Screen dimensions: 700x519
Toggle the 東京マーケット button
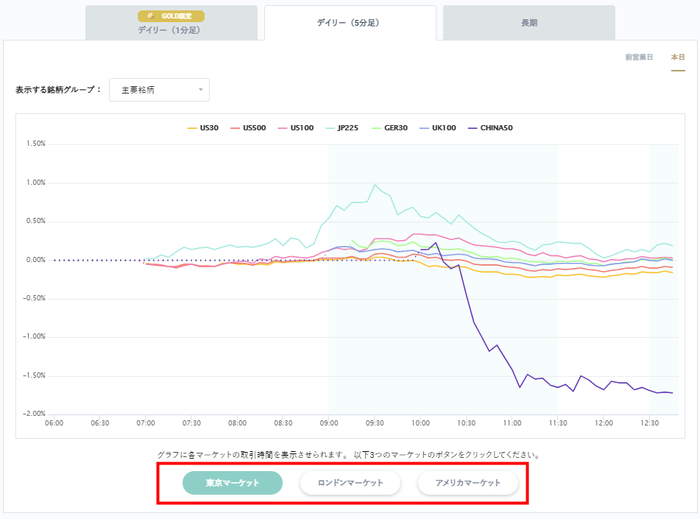click(x=232, y=483)
